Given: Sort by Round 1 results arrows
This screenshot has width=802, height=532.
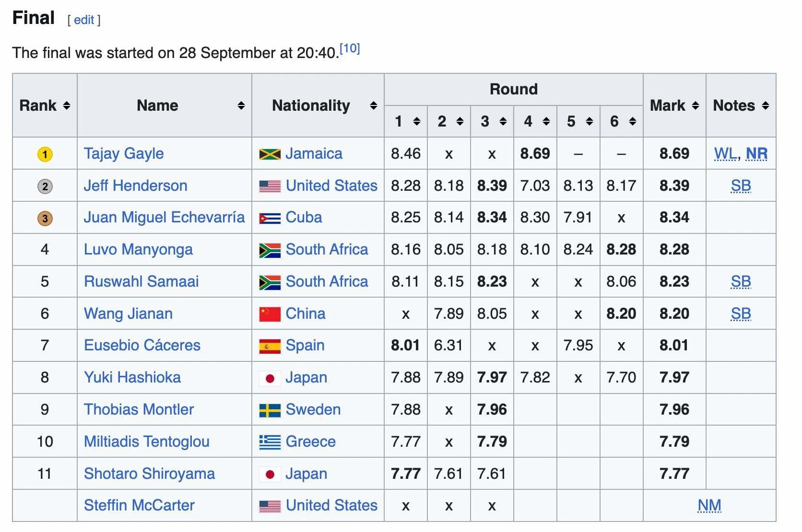Looking at the screenshot, I should (x=417, y=121).
